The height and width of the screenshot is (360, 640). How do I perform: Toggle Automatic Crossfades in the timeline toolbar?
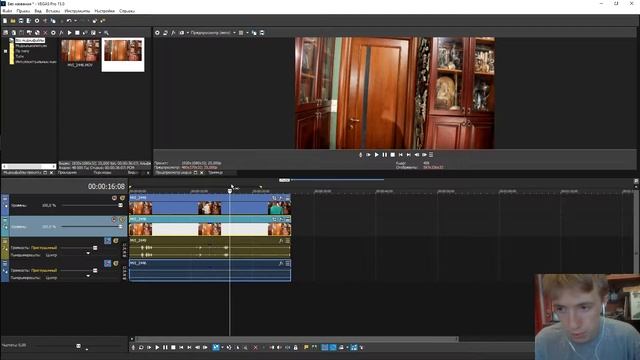point(333,347)
